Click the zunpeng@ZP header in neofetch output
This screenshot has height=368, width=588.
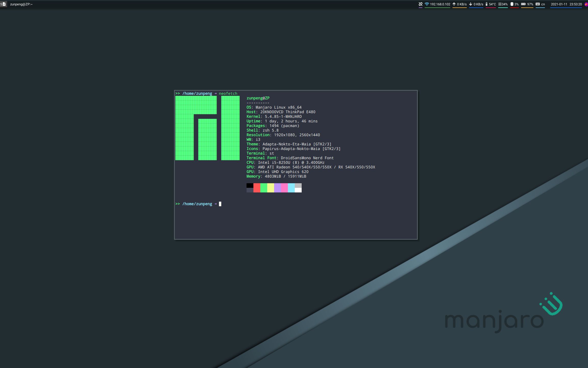coord(258,98)
